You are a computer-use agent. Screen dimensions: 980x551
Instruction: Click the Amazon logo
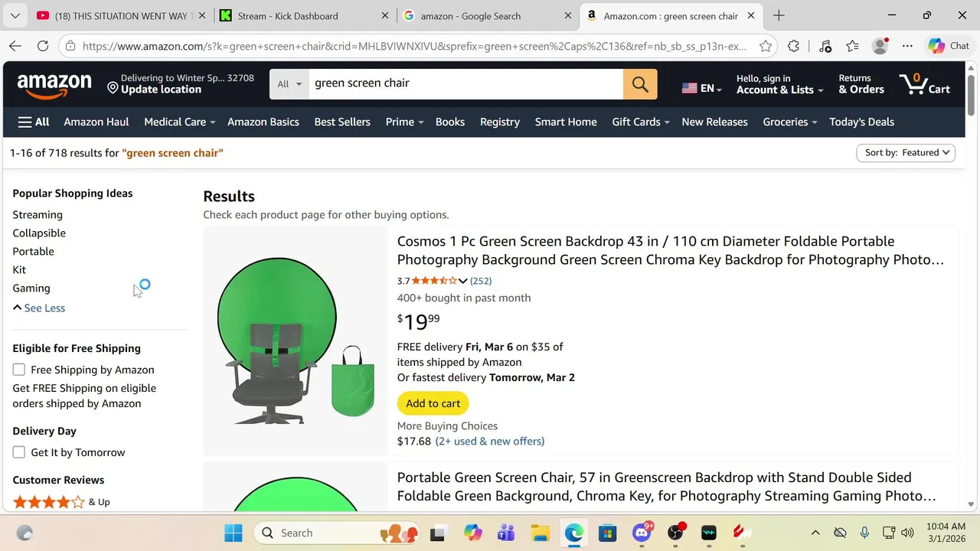click(54, 84)
